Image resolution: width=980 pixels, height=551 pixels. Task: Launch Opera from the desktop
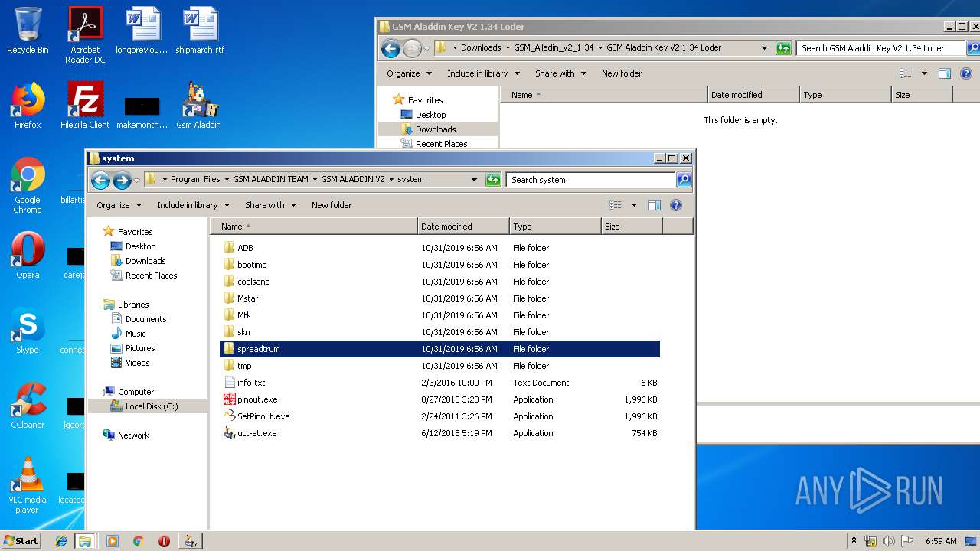coord(28,256)
